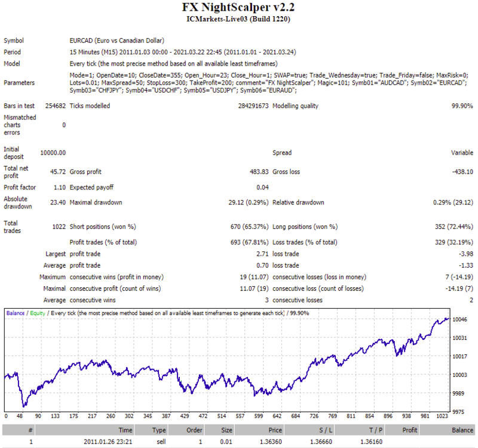Select the 2011.01.26 23:21 trade time cell
478x448 pixels.
click(x=108, y=441)
